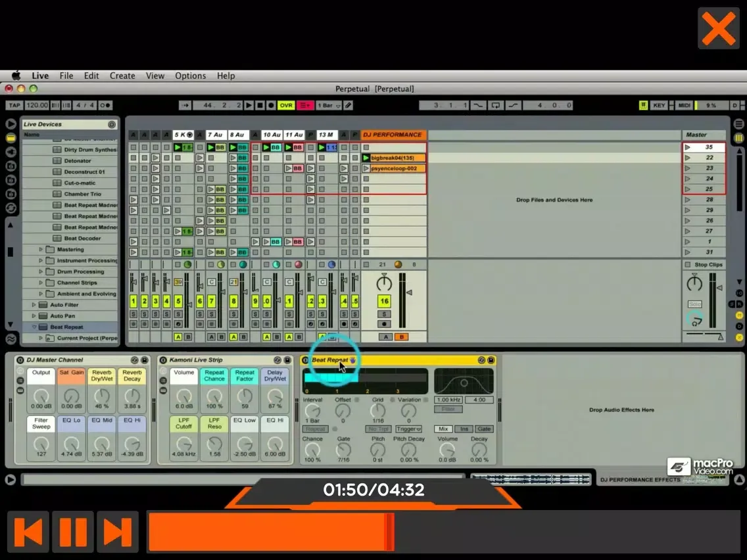Click the TAP tempo button
The image size is (747, 560).
[x=14, y=105]
